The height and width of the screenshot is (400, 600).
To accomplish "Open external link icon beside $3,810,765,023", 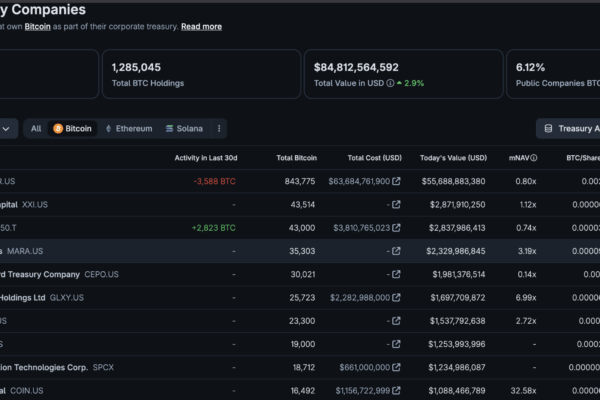I will (396, 228).
